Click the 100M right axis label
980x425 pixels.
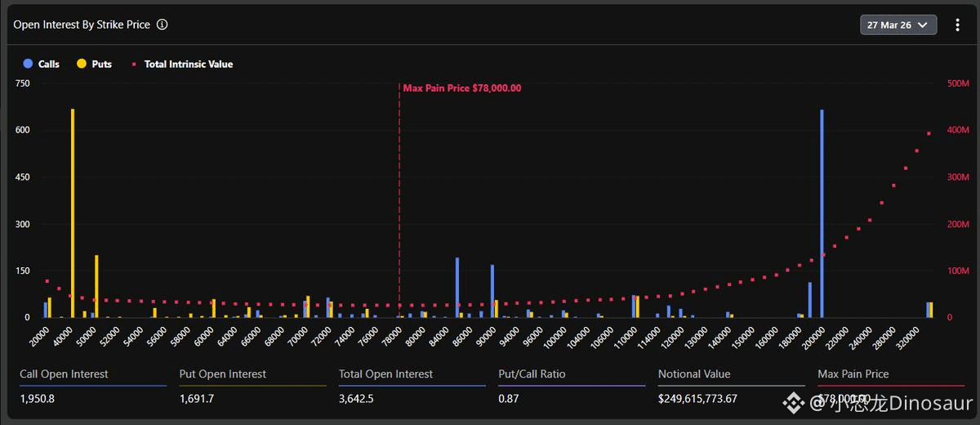coord(959,271)
